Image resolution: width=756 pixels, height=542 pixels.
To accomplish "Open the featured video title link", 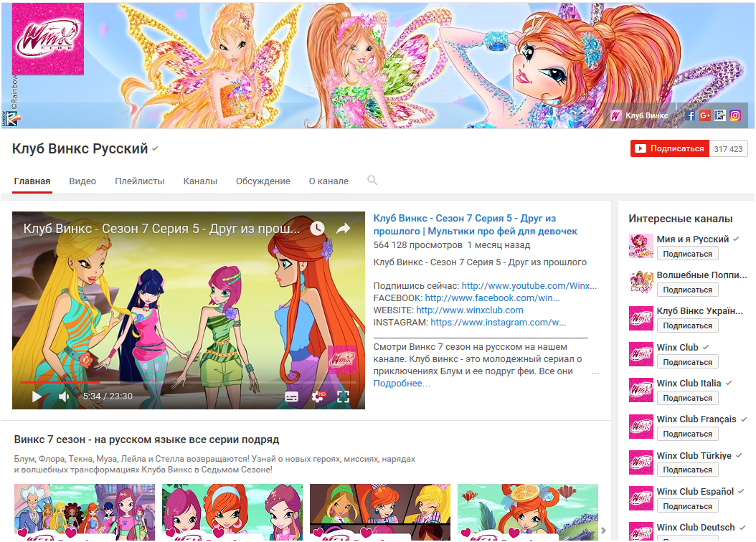I will (475, 224).
